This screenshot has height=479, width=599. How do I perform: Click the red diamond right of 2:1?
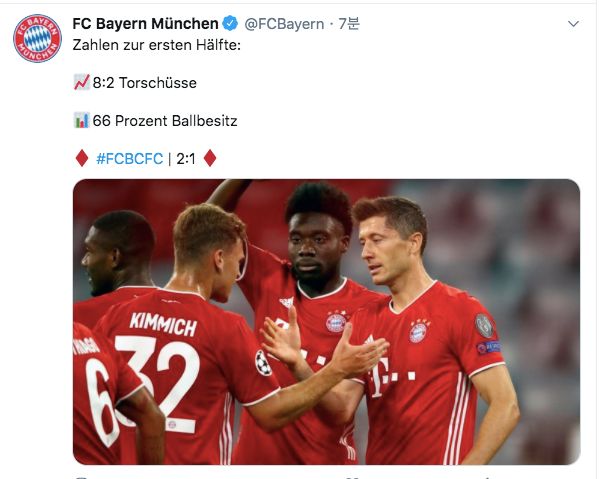210,158
